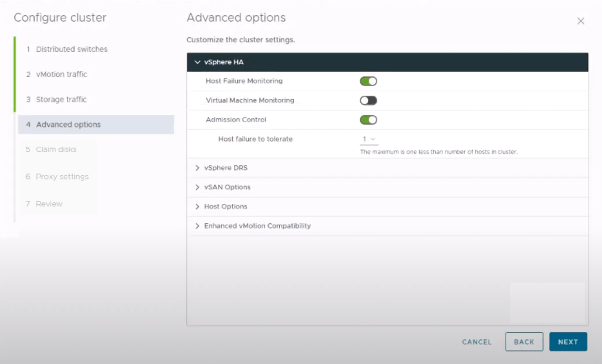The image size is (602, 364).
Task: Close the Configure cluster dialog
Action: [x=581, y=21]
